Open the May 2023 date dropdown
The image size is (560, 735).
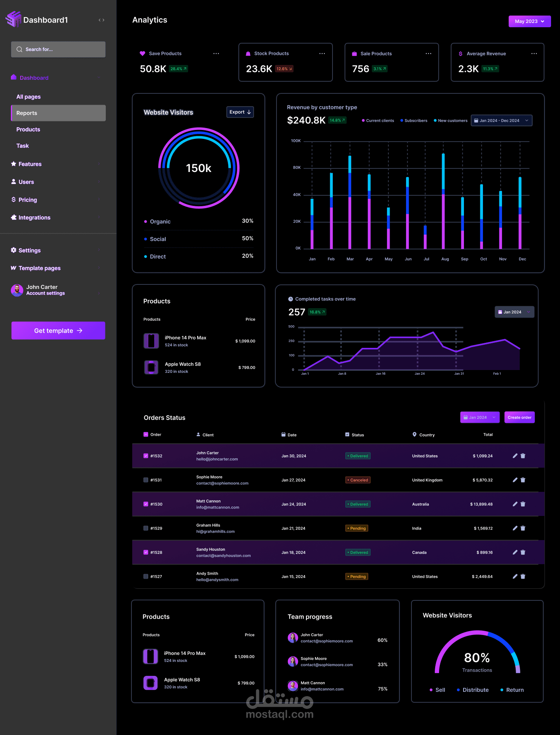tap(530, 21)
